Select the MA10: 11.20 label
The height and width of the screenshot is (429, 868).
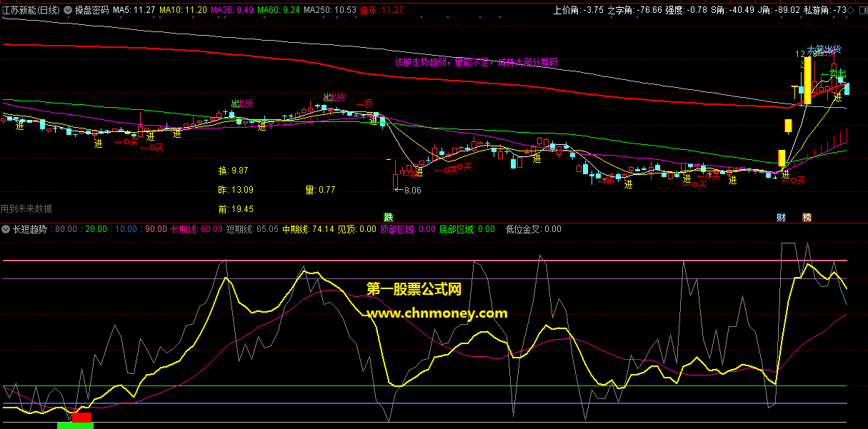pos(184,10)
